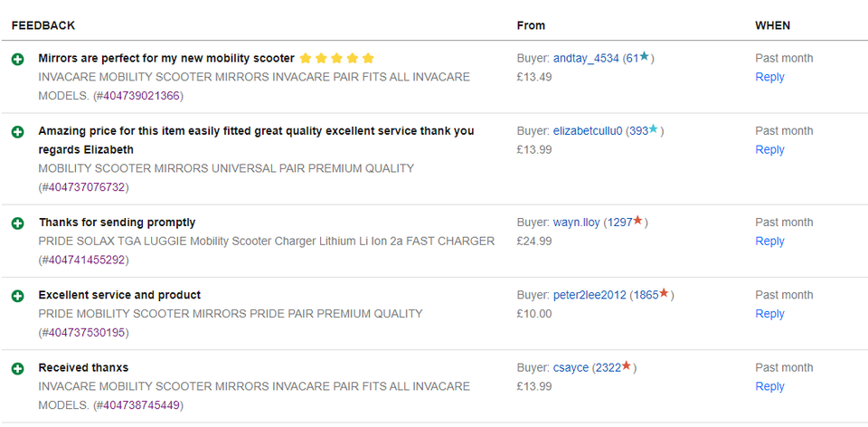Open item listing 404741455292 for the charger
The height and width of the screenshot is (427, 868).
(84, 260)
